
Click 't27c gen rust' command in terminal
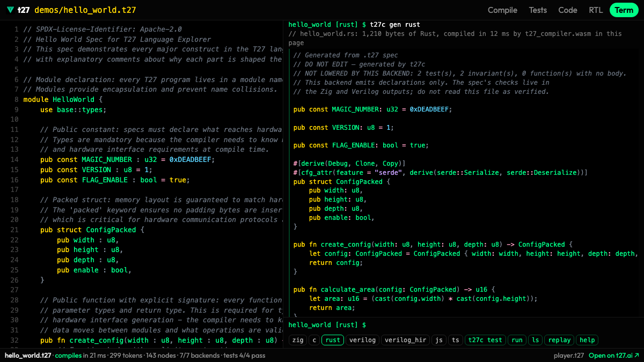(x=395, y=25)
